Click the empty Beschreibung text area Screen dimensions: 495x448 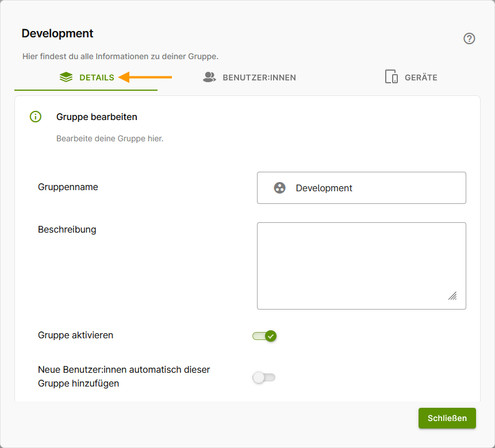coord(361,265)
